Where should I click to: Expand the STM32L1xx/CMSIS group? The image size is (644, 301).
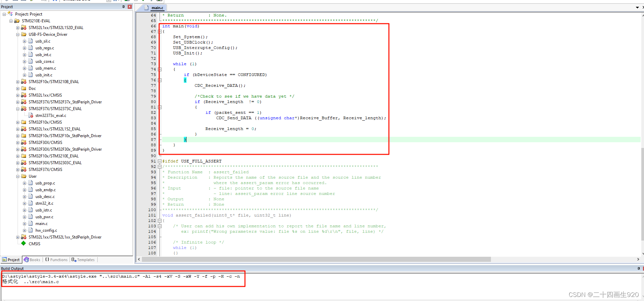pos(18,95)
